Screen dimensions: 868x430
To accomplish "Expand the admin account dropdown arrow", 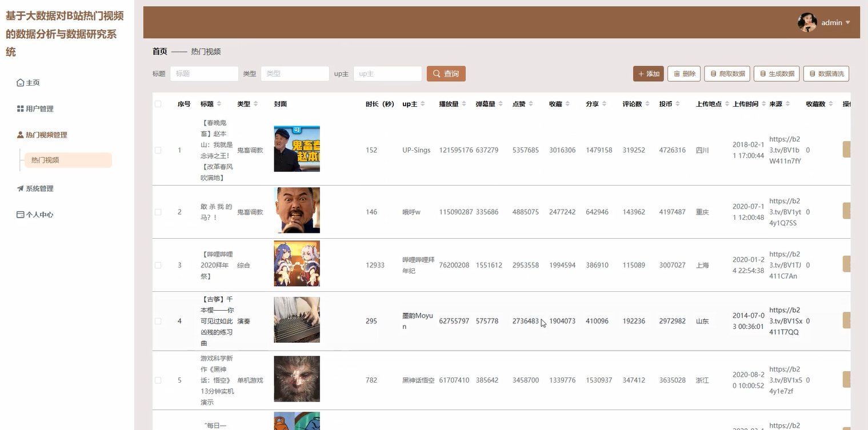I will tap(847, 23).
